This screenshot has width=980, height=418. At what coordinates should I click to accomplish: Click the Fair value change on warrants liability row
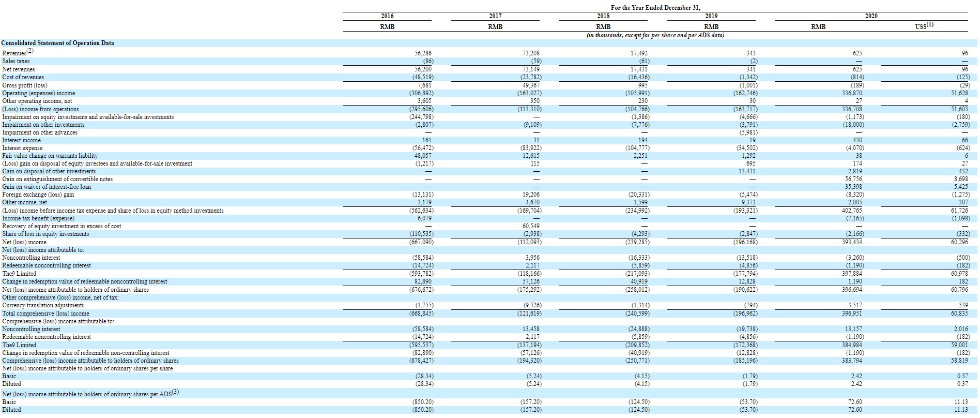[x=490, y=156]
